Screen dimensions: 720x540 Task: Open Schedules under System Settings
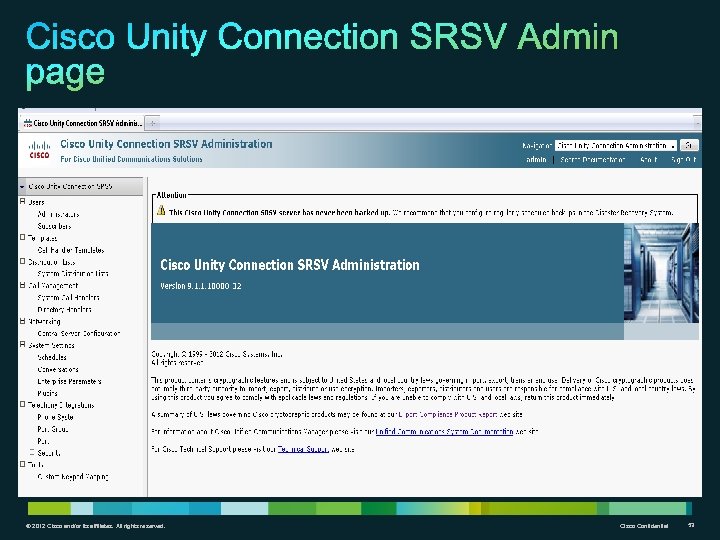click(x=52, y=357)
